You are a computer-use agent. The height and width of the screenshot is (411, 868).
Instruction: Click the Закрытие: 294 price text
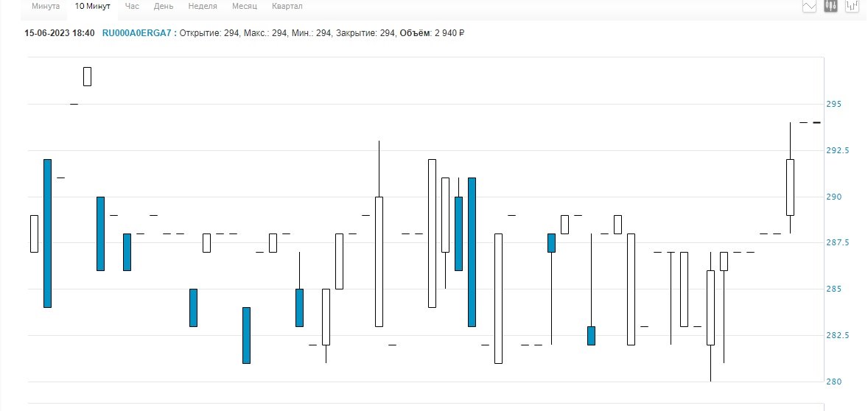click(x=365, y=33)
